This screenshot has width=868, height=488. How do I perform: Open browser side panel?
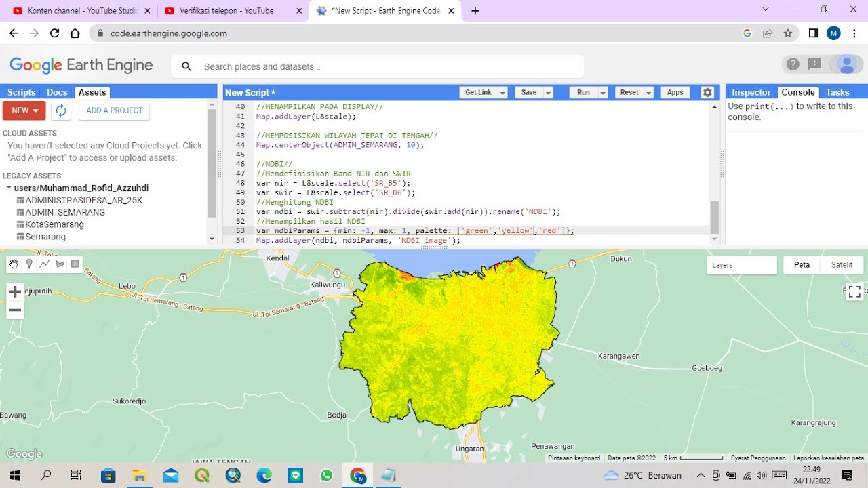(813, 33)
